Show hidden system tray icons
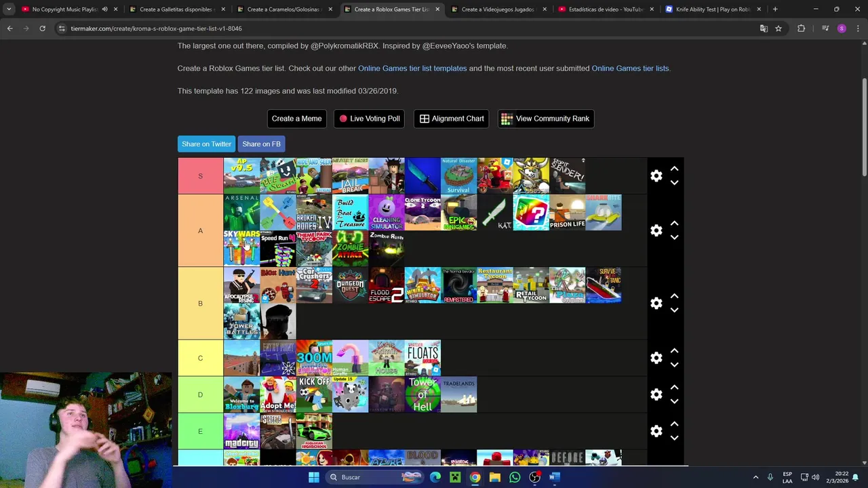The height and width of the screenshot is (488, 868). (756, 477)
